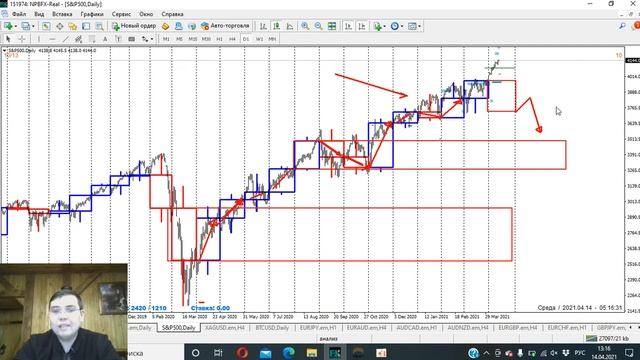Switch chart to line chart
Screen dimensions: 640x360
290,26
